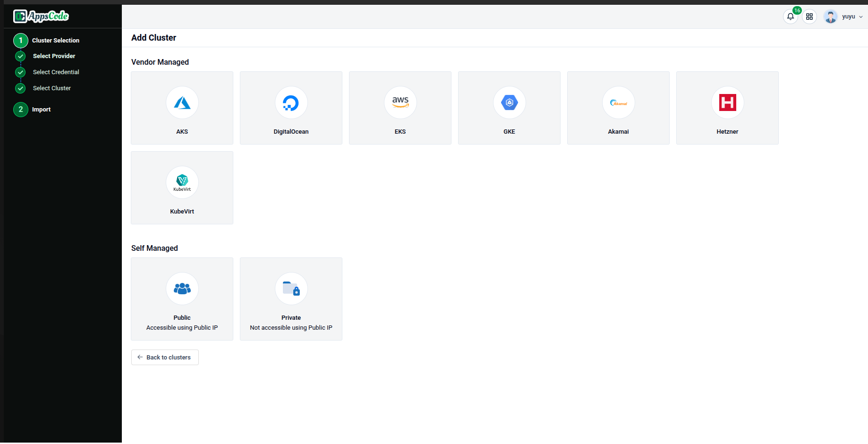Click the Cluster Selection step heading
This screenshot has width=868, height=444.
pyautogui.click(x=55, y=41)
